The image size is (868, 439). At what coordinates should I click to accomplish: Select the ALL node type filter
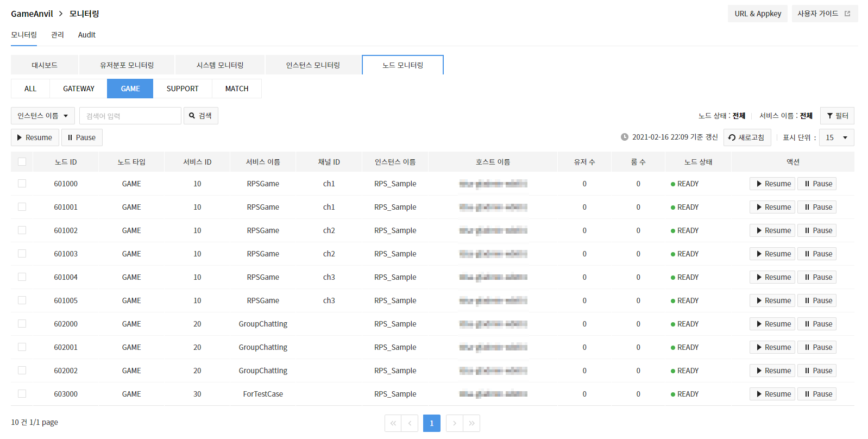click(30, 89)
